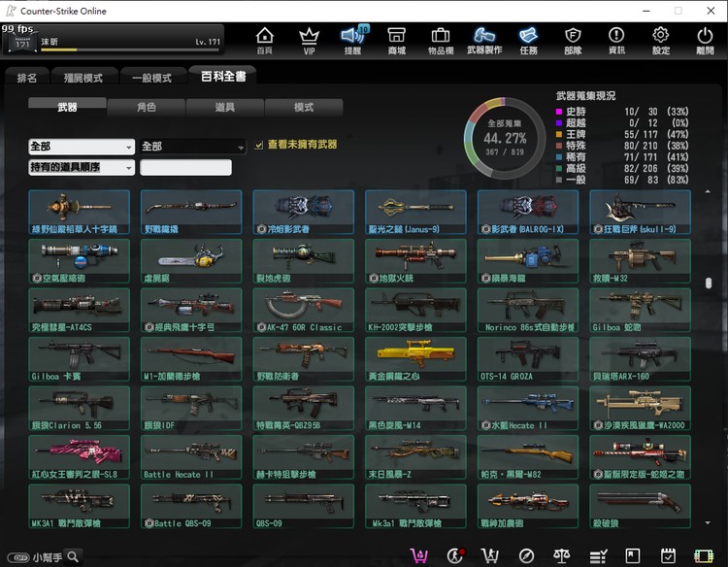The image size is (728, 567).
Task: Select the 聖光之騷 (Janus-9) weapon card
Action: (415, 212)
